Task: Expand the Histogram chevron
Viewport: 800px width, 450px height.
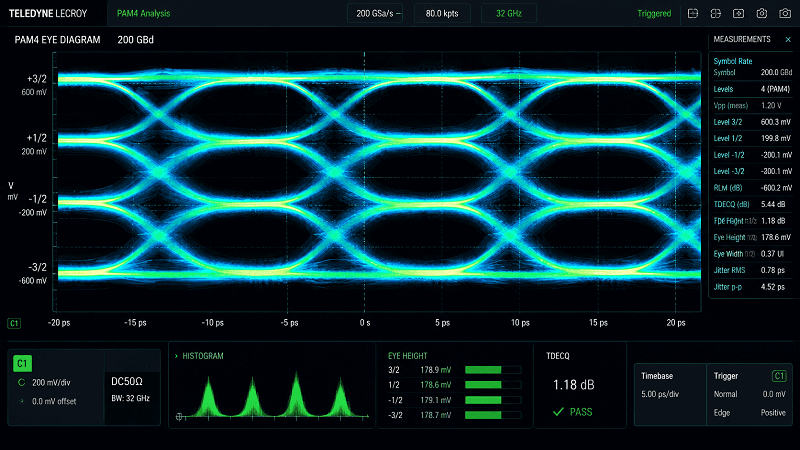Action: click(176, 356)
